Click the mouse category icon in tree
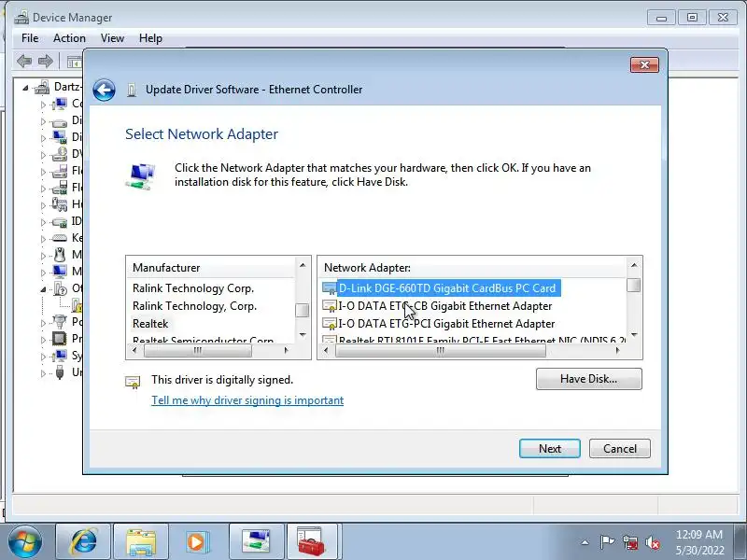Viewport: 747px width, 560px height. (x=60, y=255)
